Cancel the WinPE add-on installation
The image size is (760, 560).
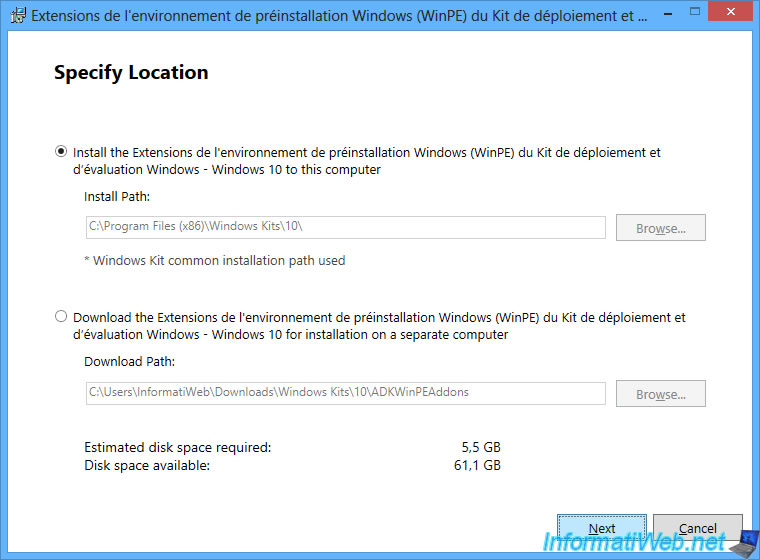pyautogui.click(x=697, y=528)
